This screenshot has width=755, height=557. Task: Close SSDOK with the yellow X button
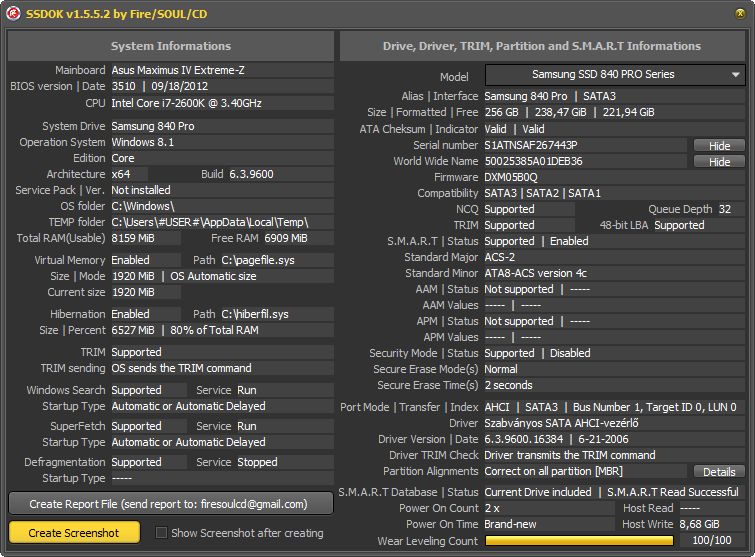740,13
